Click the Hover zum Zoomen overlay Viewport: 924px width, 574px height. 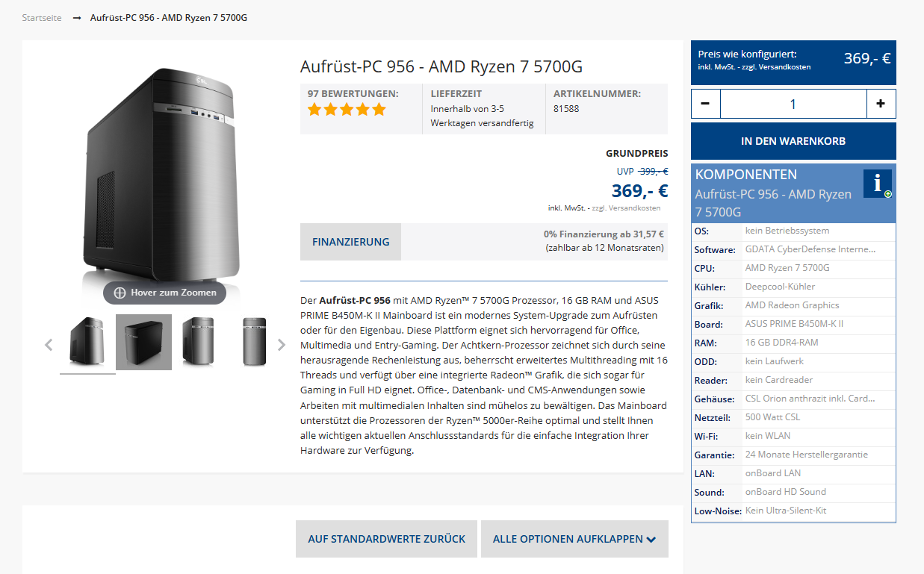pyautogui.click(x=164, y=293)
